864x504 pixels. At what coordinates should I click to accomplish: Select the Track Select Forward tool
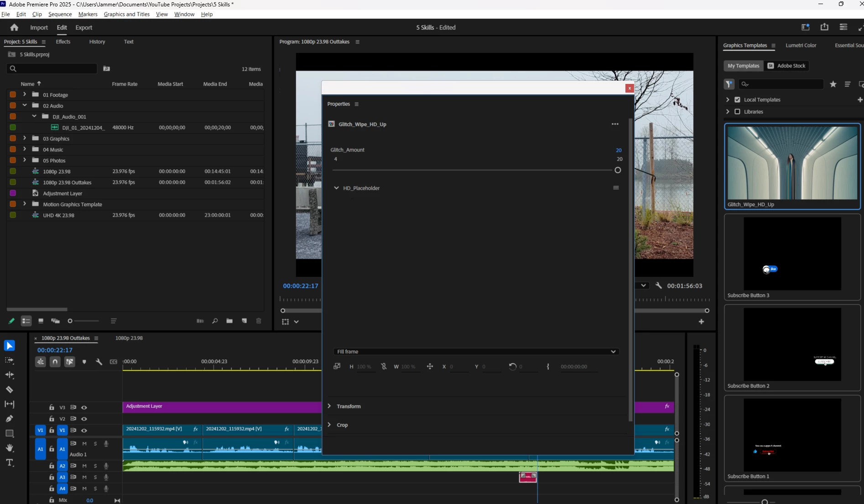pos(10,360)
